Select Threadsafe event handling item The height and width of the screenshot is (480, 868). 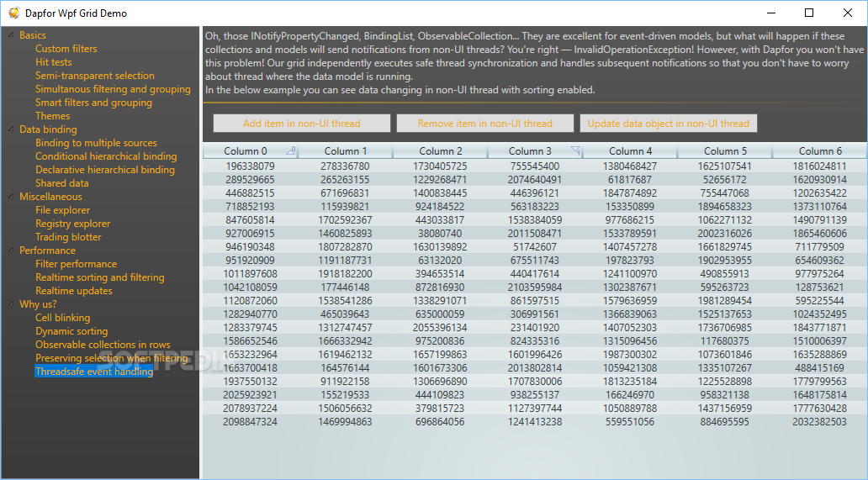[94, 371]
